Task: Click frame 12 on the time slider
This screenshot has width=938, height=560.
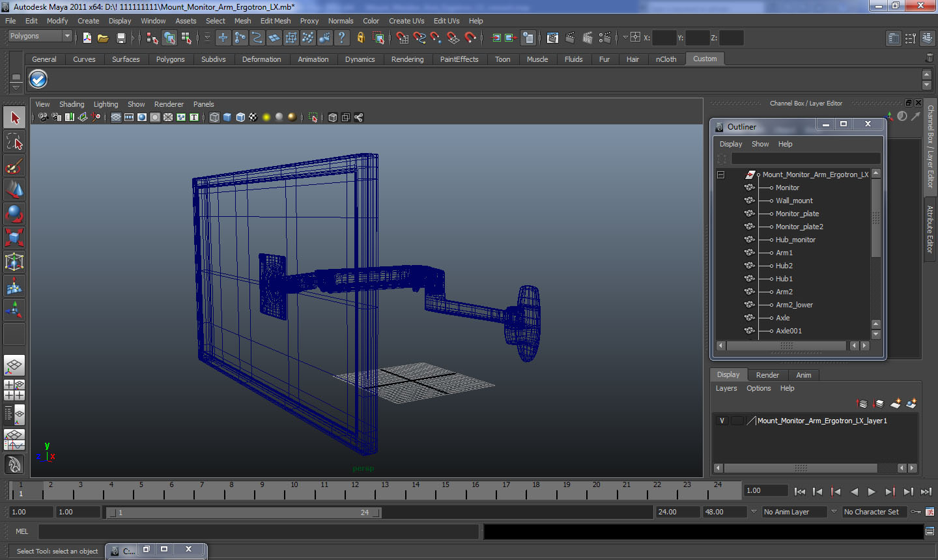Action: tap(355, 490)
